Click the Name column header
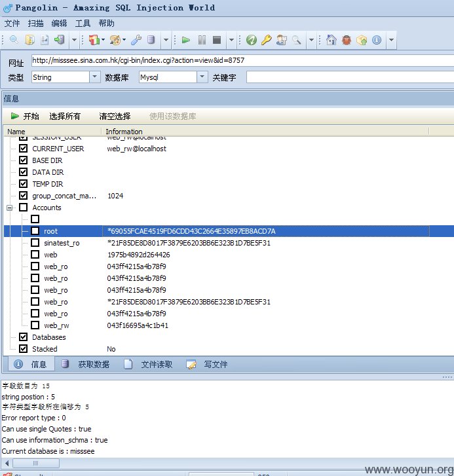The height and width of the screenshot is (476, 454). pyautogui.click(x=54, y=132)
